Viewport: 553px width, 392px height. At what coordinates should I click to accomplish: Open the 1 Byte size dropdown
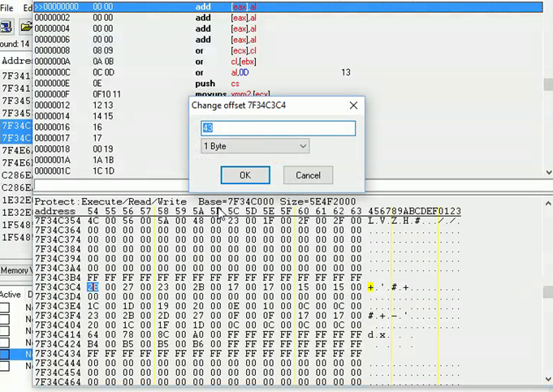click(x=255, y=146)
